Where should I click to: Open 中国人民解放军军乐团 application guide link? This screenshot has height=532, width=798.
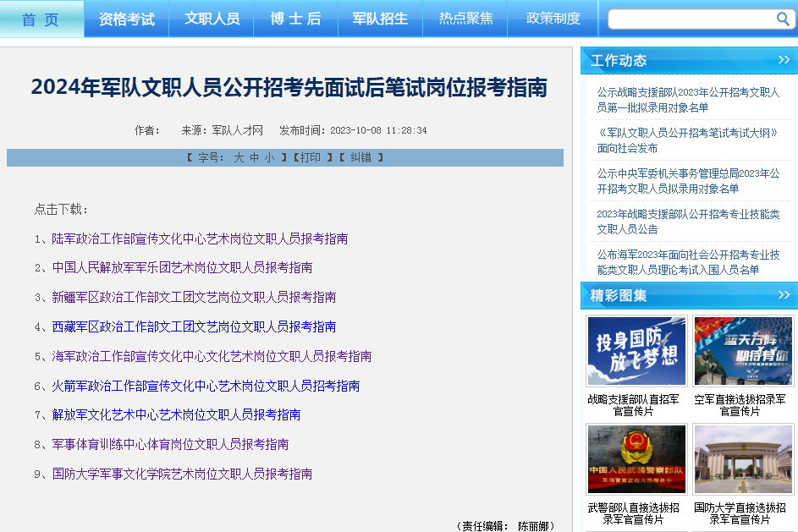[x=182, y=267]
